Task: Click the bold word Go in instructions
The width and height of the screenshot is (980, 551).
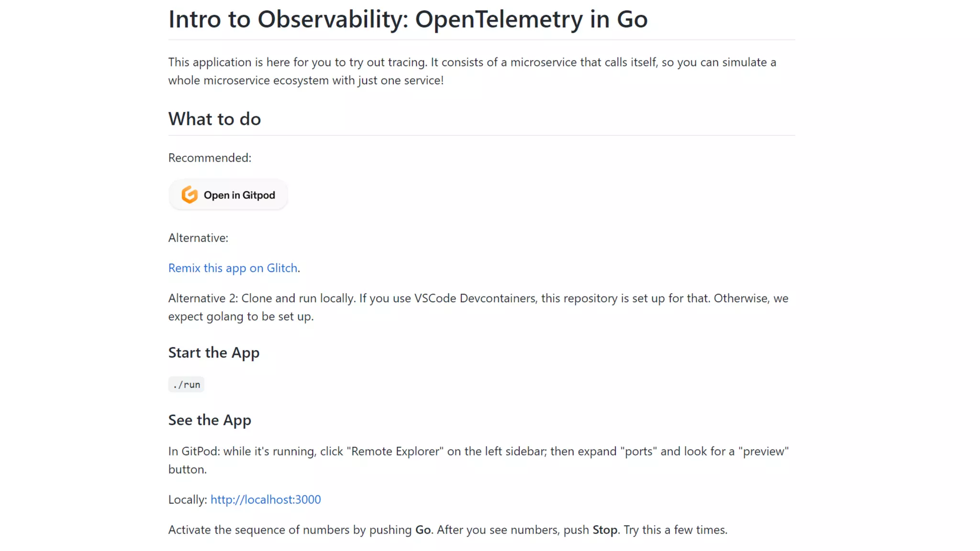Action: coord(423,530)
